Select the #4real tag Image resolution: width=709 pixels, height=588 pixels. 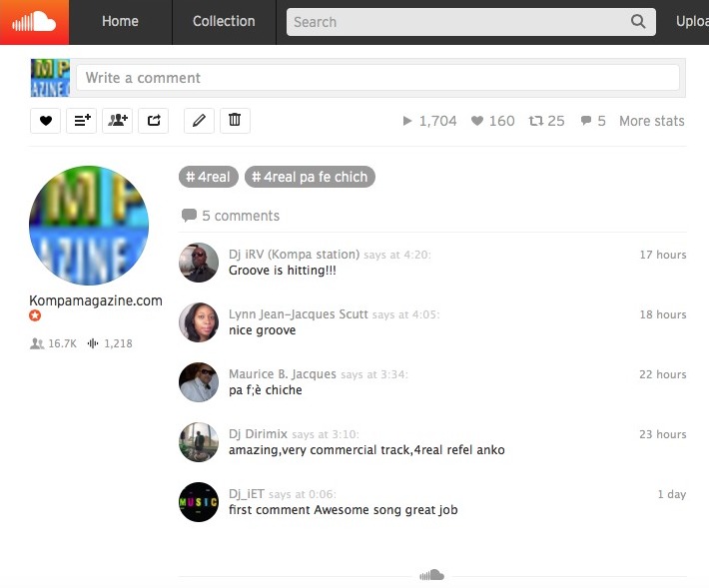click(x=209, y=177)
